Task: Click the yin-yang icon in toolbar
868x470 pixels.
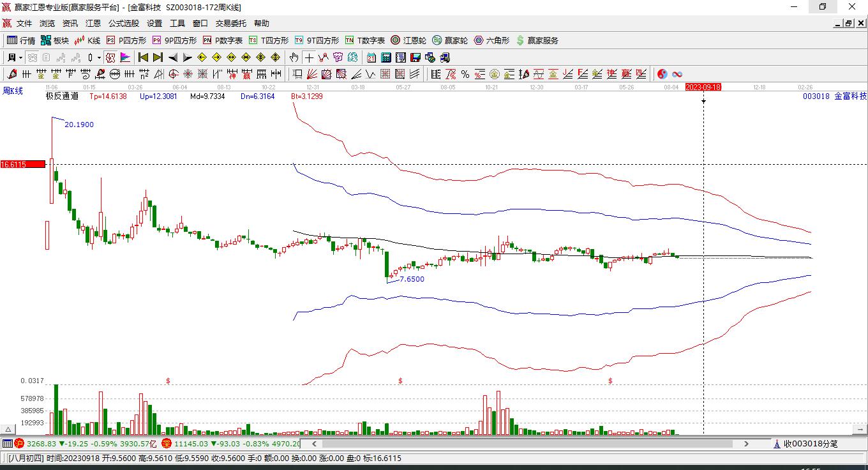Action: tap(662, 74)
